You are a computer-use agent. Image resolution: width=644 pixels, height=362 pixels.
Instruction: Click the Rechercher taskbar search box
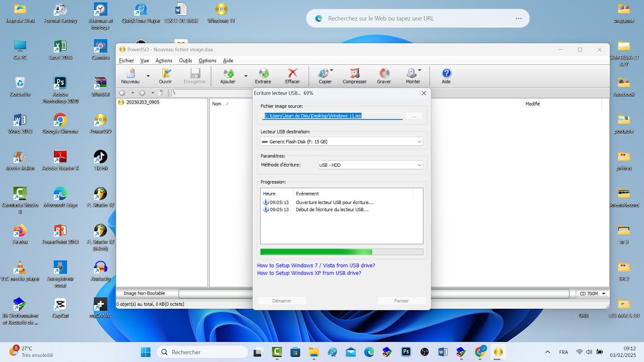pyautogui.click(x=203, y=352)
